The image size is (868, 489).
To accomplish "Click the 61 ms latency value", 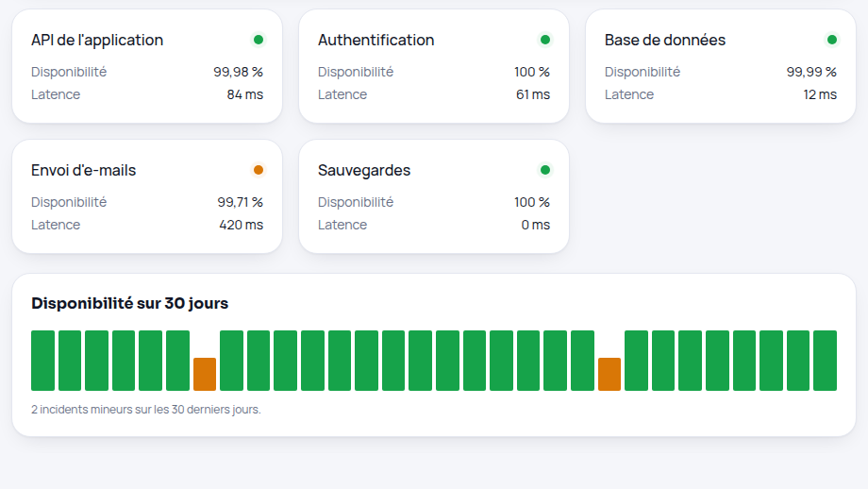I will [532, 94].
